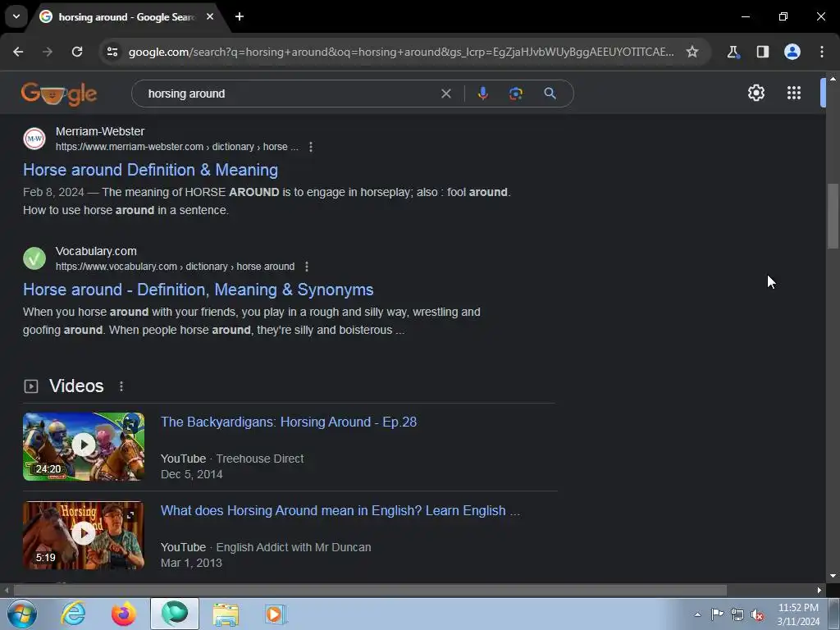
Task: Launch Firefox from the taskbar
Action: click(124, 614)
